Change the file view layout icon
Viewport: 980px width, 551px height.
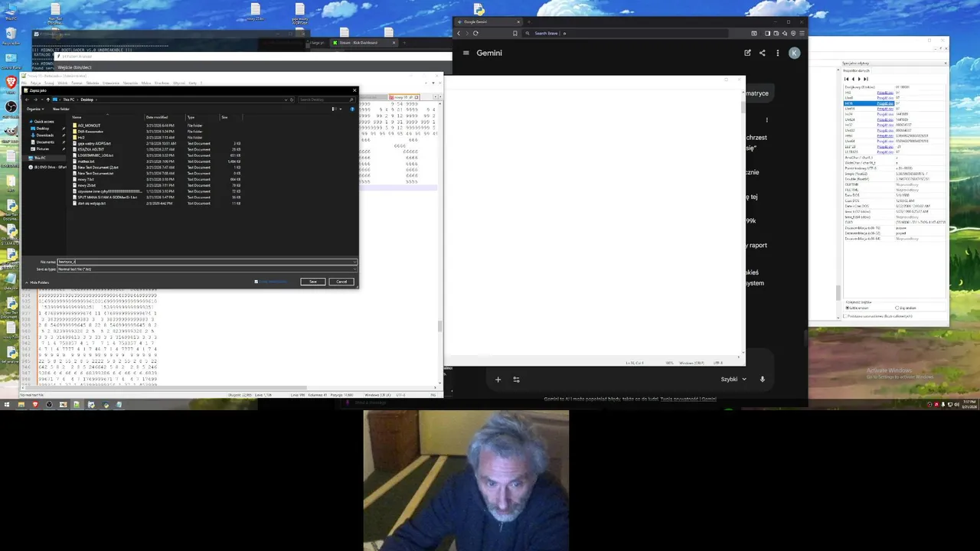pos(334,109)
